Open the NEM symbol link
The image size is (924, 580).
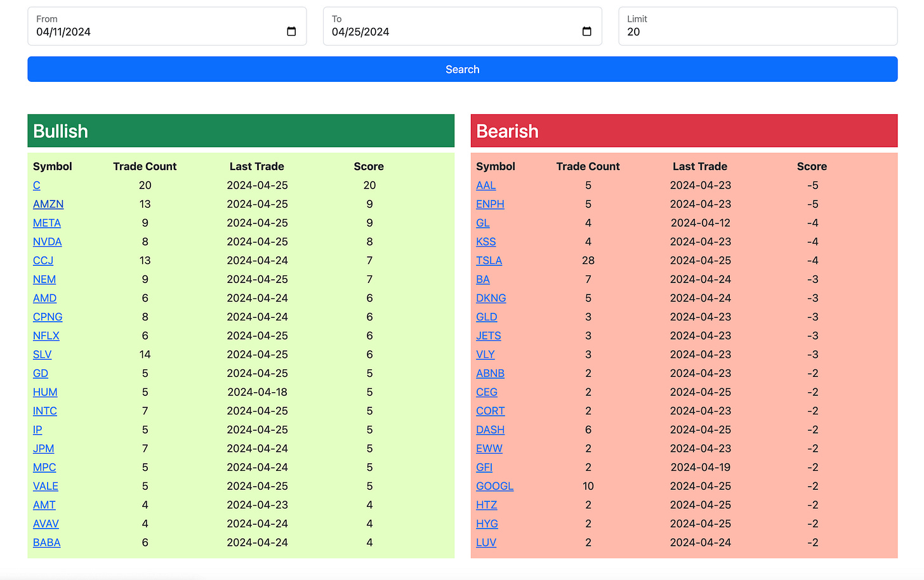[44, 279]
